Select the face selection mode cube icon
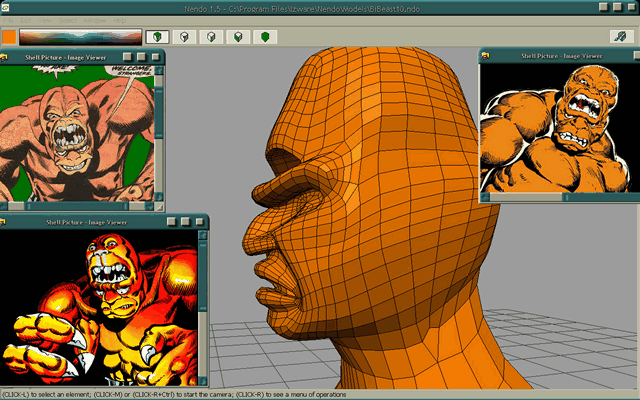Screen dimensions: 640x400 point(238,37)
